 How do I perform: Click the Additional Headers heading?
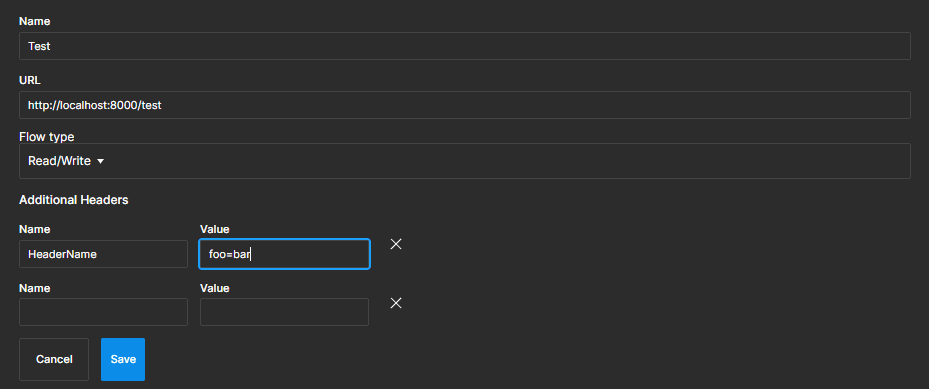73,200
